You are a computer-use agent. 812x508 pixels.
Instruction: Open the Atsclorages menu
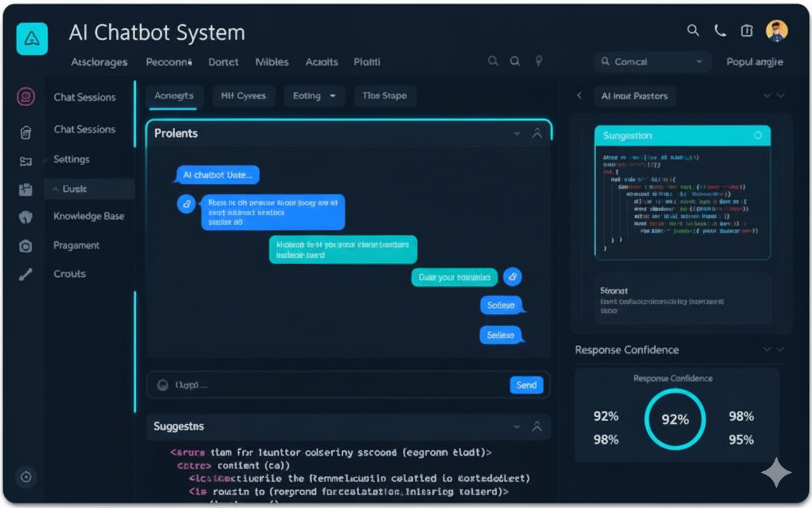99,62
